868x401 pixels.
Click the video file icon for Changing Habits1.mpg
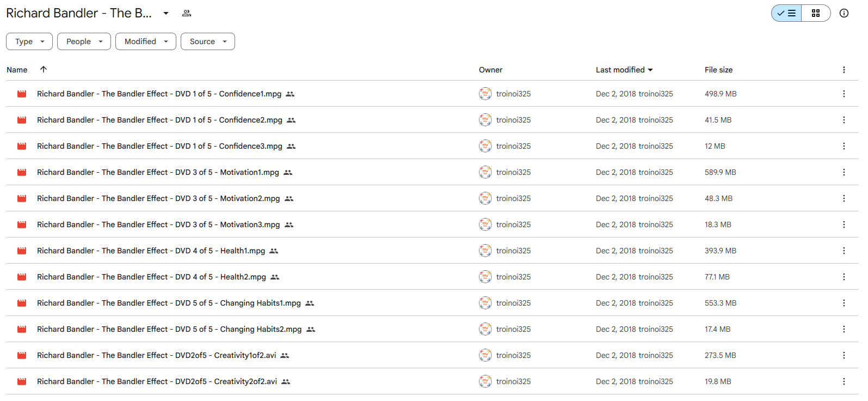(22, 303)
